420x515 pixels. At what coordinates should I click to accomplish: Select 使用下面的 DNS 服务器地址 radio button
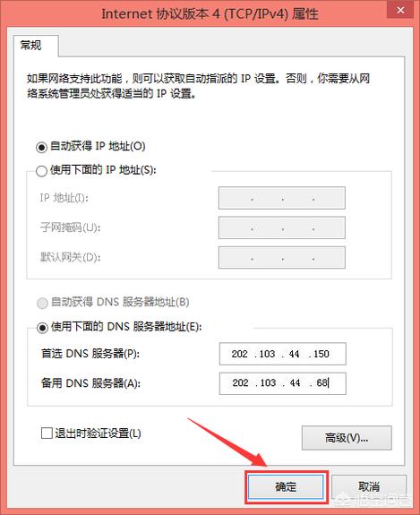(x=42, y=327)
